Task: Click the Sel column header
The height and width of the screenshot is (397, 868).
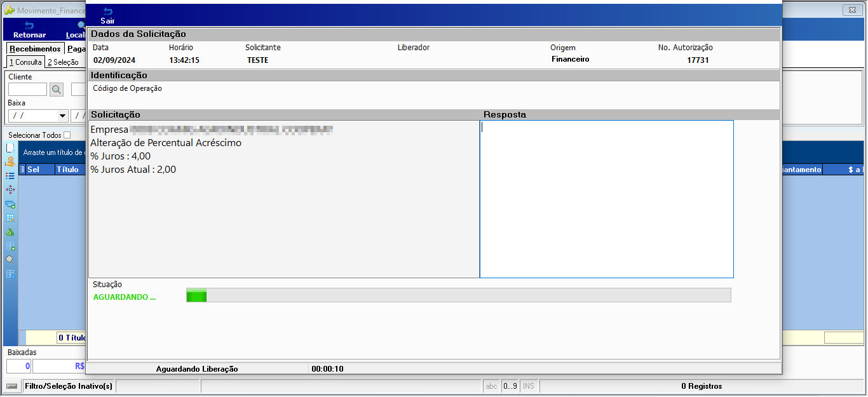Action: [40, 170]
